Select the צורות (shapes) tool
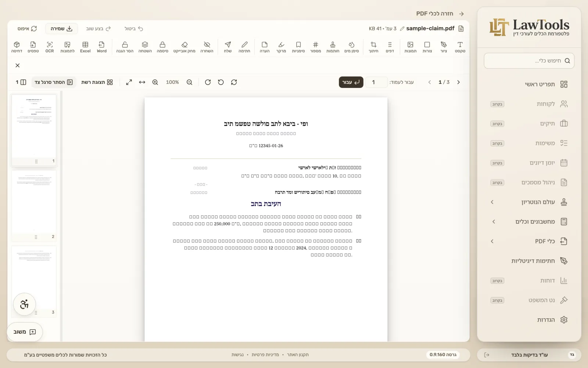The image size is (588, 368). point(427,47)
